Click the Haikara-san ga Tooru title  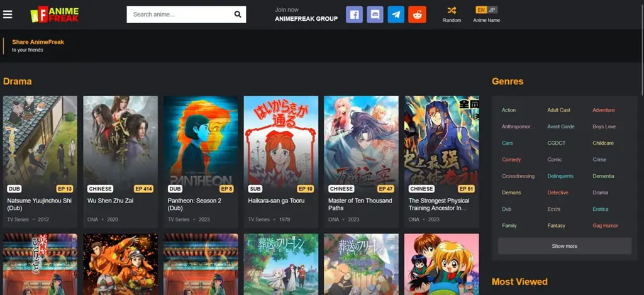click(x=276, y=201)
